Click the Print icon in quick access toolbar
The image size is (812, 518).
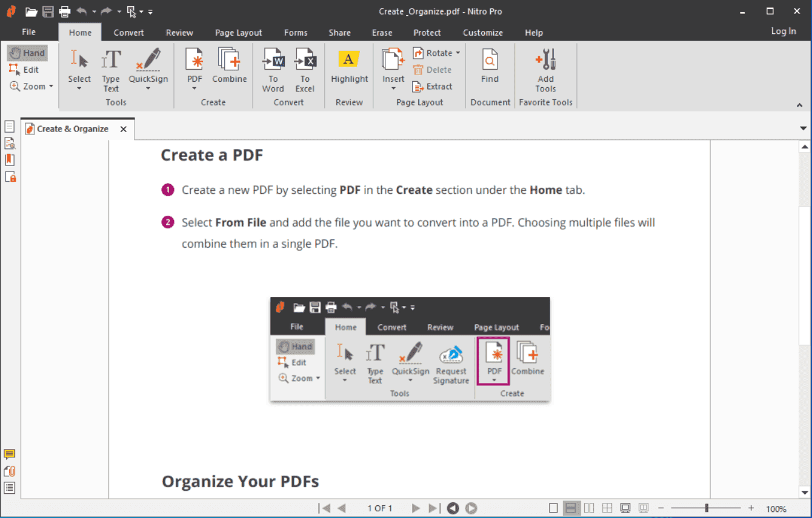[x=64, y=12]
